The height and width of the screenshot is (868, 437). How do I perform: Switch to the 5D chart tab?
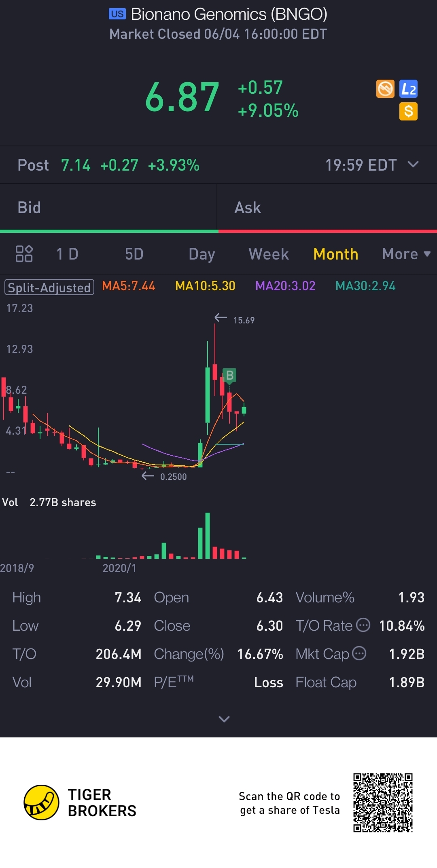tap(134, 254)
